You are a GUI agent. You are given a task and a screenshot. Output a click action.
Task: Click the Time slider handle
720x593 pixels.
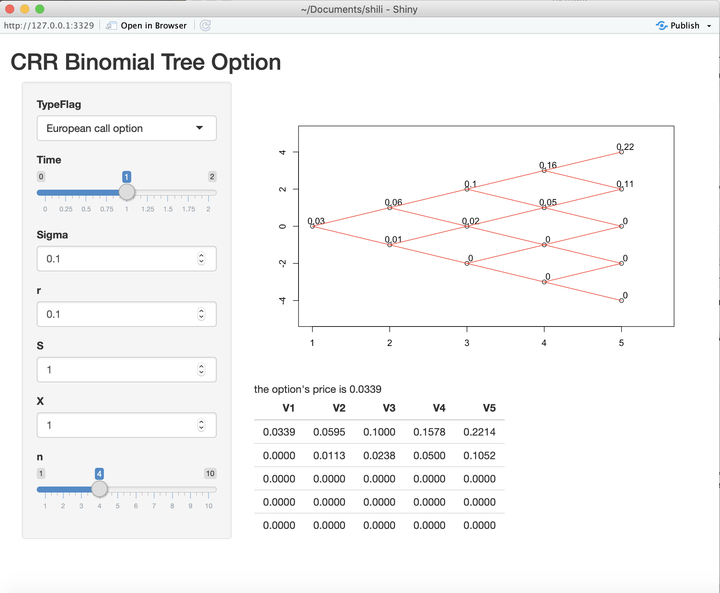tap(127, 191)
